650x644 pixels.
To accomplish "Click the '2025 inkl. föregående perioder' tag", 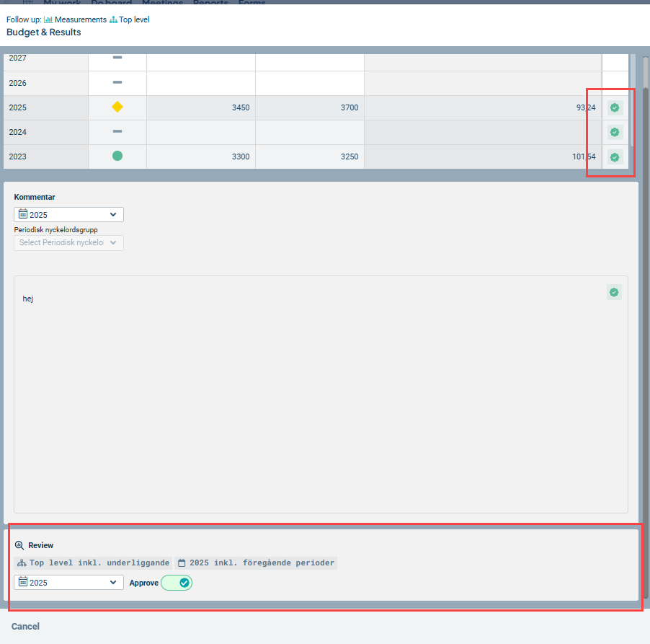I will [x=257, y=563].
